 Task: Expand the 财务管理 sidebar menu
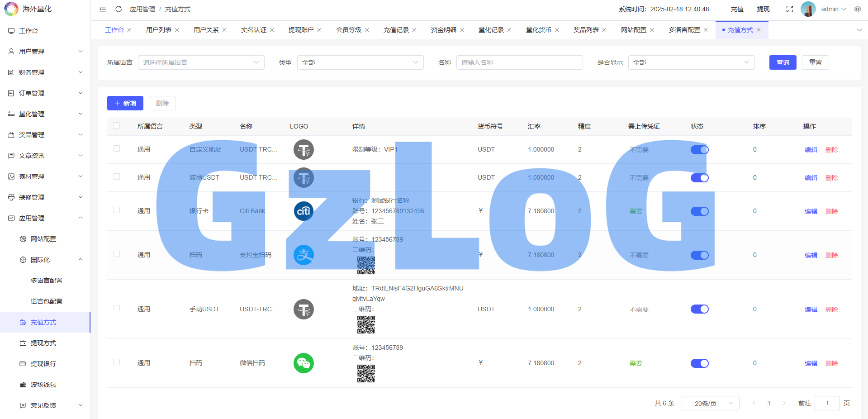(x=45, y=72)
